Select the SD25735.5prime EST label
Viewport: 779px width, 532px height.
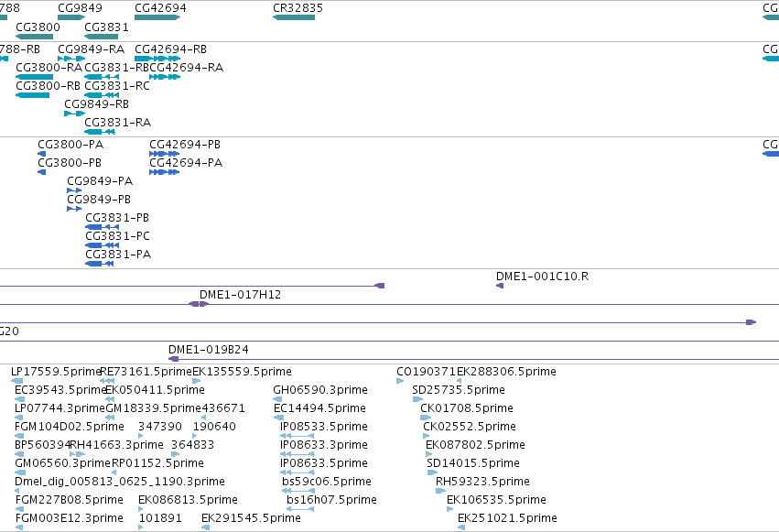459,390
